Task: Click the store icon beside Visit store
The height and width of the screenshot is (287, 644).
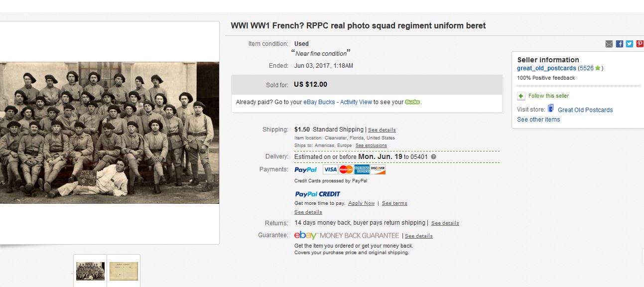Action: click(x=551, y=109)
